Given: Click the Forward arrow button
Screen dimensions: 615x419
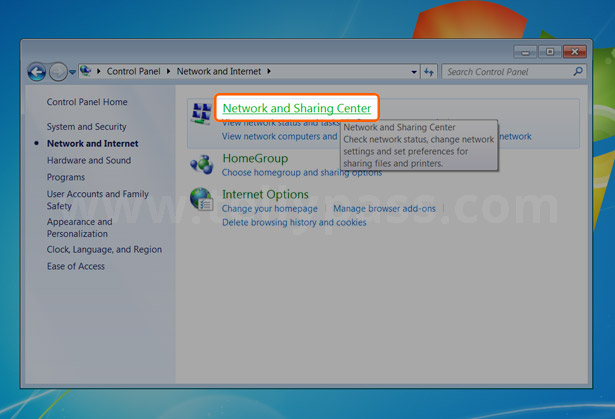Looking at the screenshot, I should (x=58, y=72).
